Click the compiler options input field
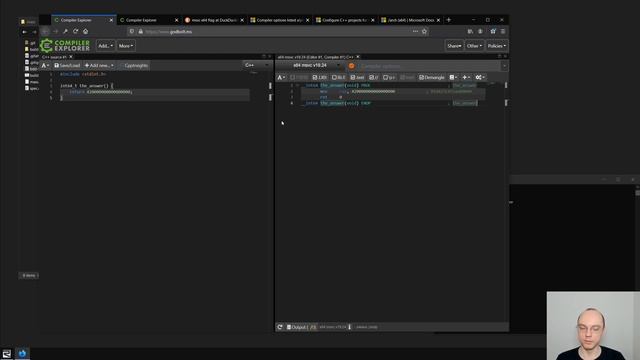Viewport: 640px width, 360px height. coord(429,66)
